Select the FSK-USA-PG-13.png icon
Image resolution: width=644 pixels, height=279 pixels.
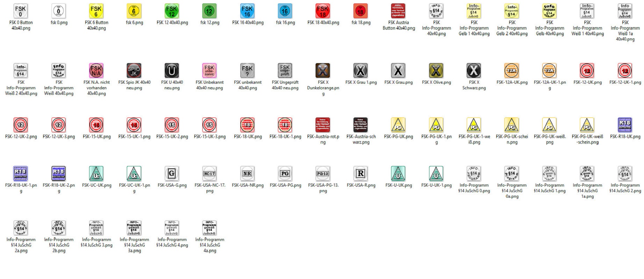pyautogui.click(x=323, y=173)
